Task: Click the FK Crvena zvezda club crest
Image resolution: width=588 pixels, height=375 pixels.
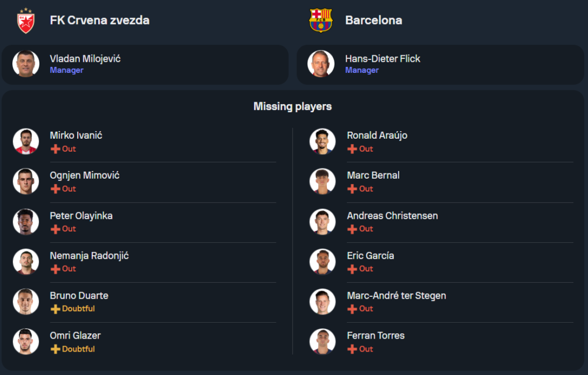Action: pos(26,21)
